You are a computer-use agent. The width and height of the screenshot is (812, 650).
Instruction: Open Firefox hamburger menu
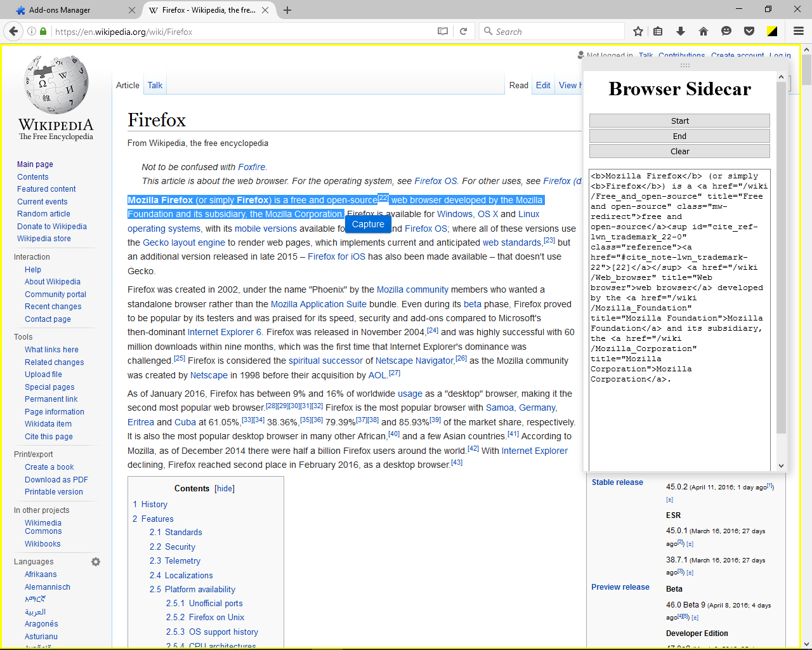(x=799, y=31)
